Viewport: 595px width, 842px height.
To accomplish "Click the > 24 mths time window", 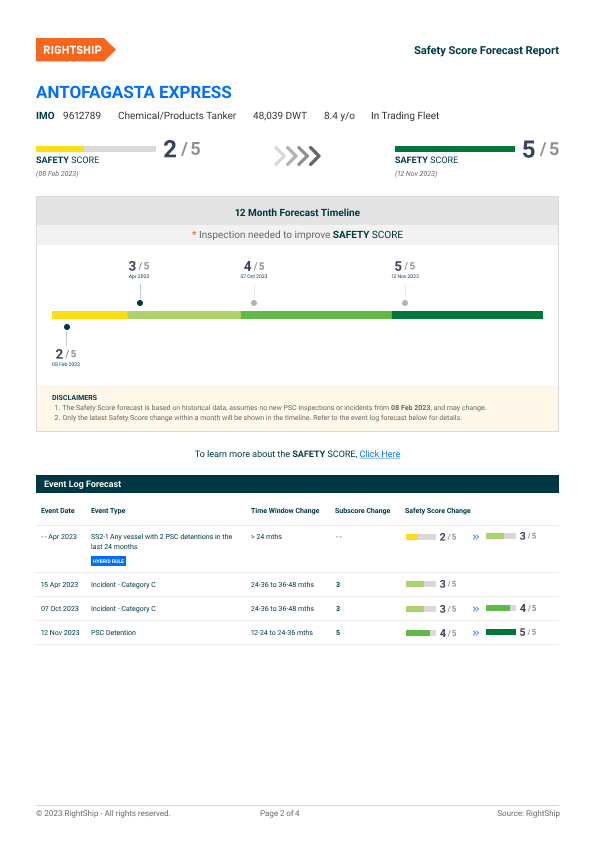I will tap(266, 536).
